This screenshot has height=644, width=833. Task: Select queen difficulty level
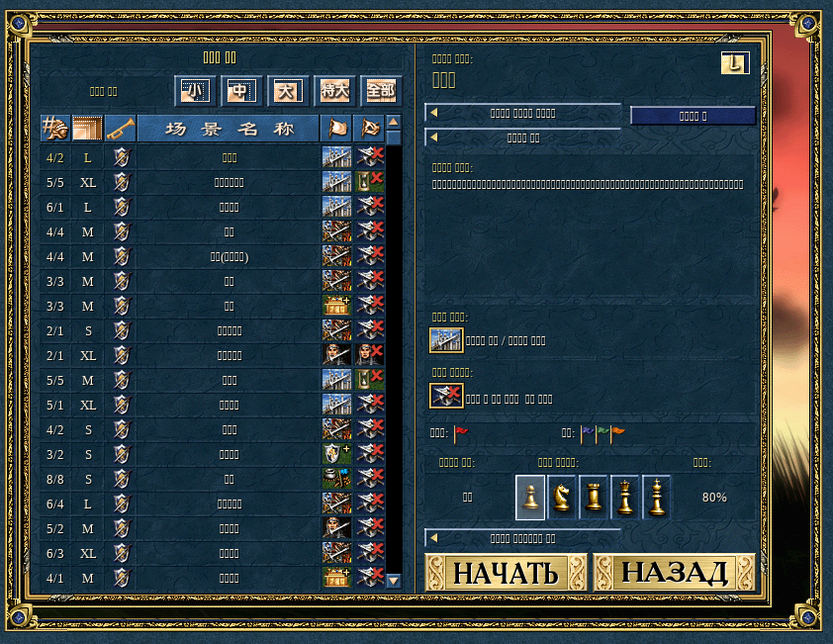pyautogui.click(x=625, y=498)
